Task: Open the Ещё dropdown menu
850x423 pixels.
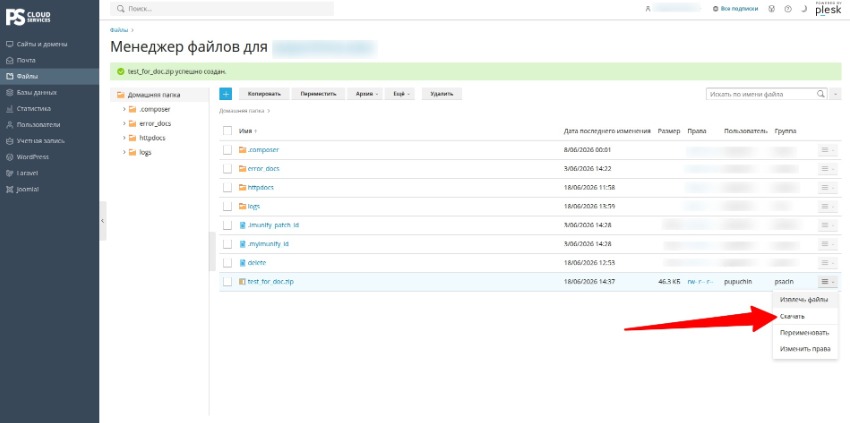Action: [401, 94]
